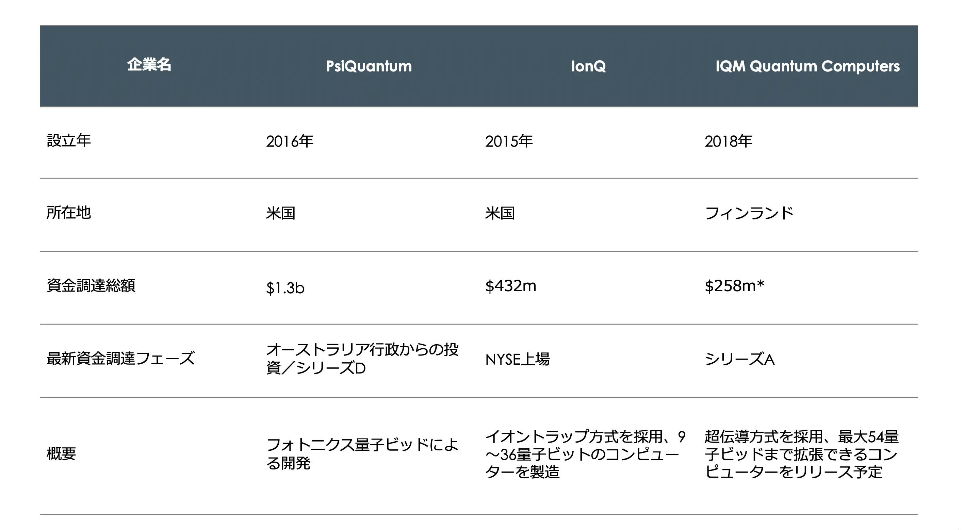Click the シリーズA cell
The width and height of the screenshot is (980, 530).
coord(739,359)
